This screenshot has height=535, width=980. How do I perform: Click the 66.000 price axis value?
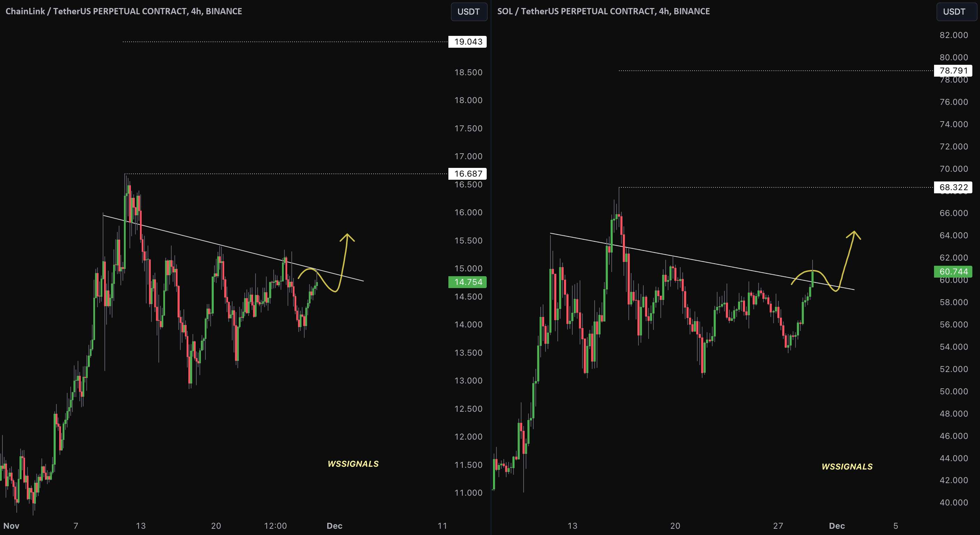pyautogui.click(x=954, y=213)
